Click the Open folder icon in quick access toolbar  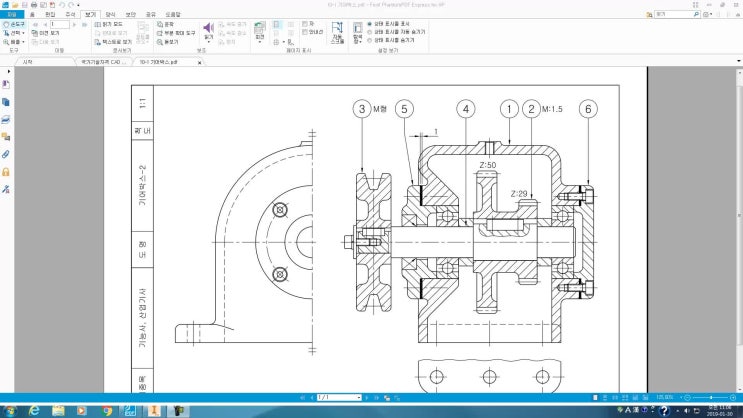click(15, 5)
